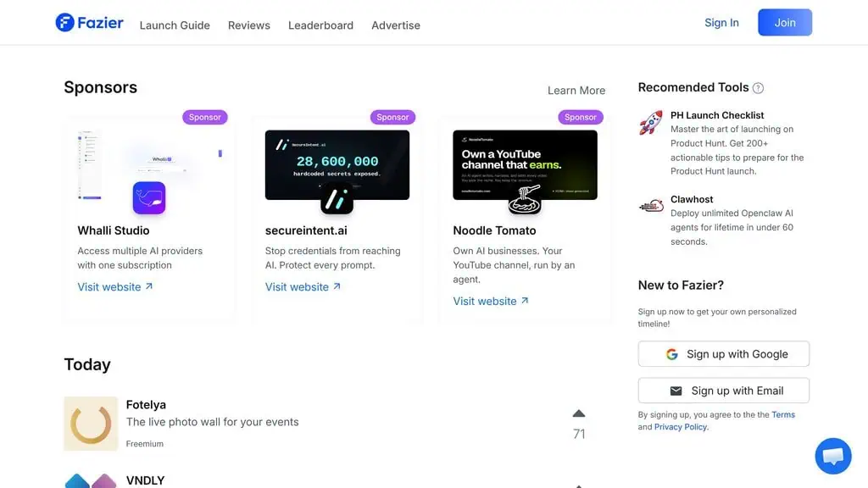The image size is (868, 488).
Task: Click the Sponsor badge on Noodle Tomato
Action: [580, 117]
